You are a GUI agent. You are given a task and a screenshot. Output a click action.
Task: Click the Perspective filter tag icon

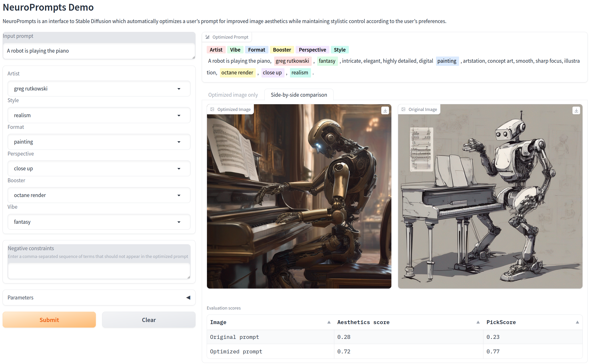(312, 50)
